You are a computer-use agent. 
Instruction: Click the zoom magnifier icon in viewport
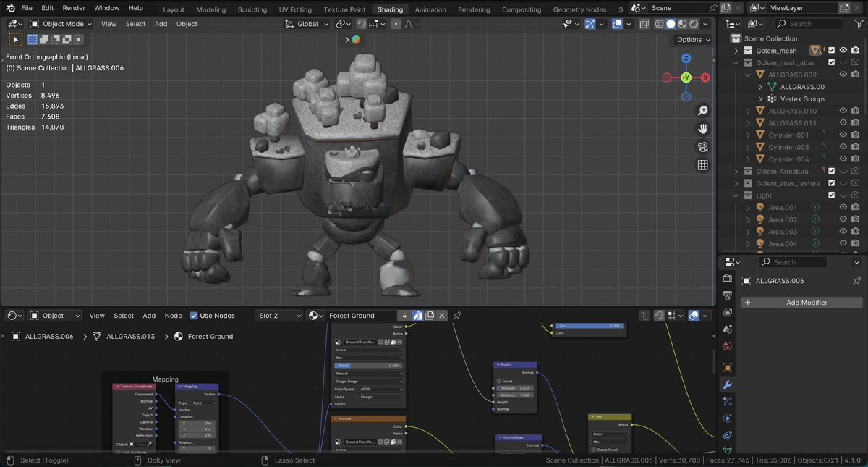pos(702,111)
